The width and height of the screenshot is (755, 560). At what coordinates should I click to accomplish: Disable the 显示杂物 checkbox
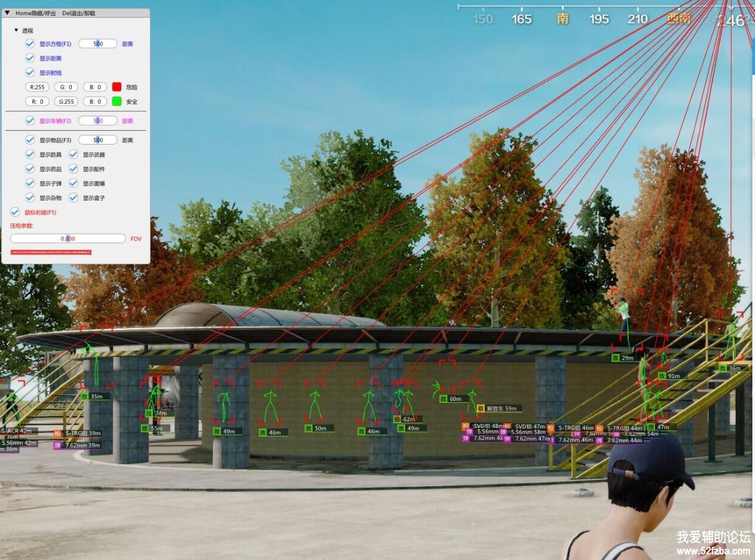(x=30, y=198)
